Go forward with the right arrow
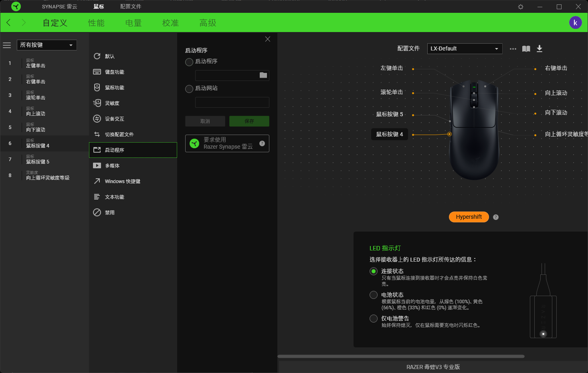Image resolution: width=588 pixels, height=373 pixels. tap(24, 22)
